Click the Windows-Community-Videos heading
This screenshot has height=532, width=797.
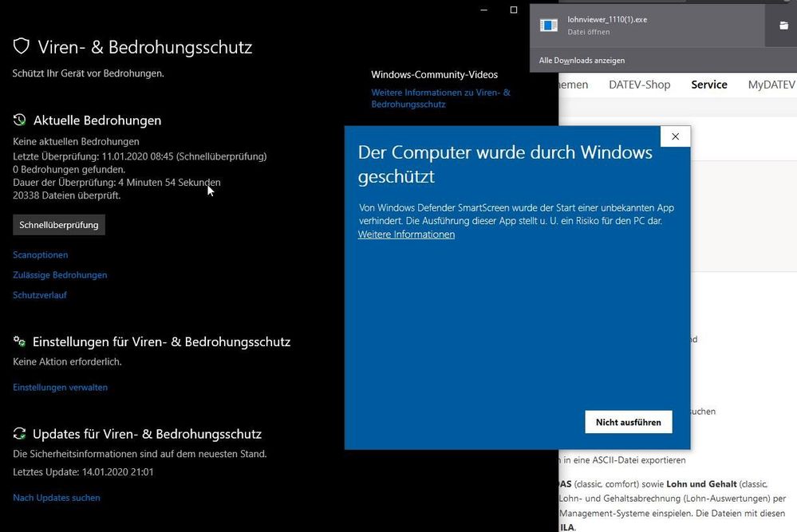coord(435,74)
